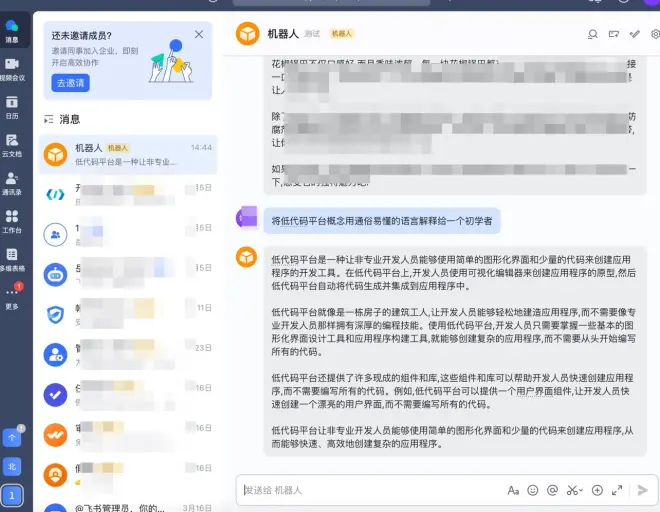Image resolution: width=660 pixels, height=512 pixels.
Task: Expand the 更多 (more) sidebar menu
Action: (12, 297)
